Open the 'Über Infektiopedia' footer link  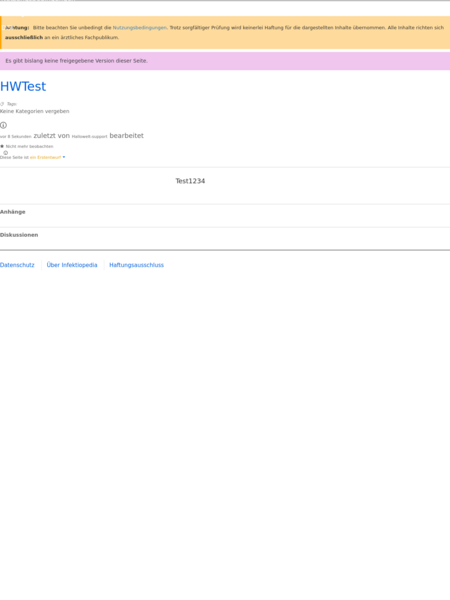[72, 265]
